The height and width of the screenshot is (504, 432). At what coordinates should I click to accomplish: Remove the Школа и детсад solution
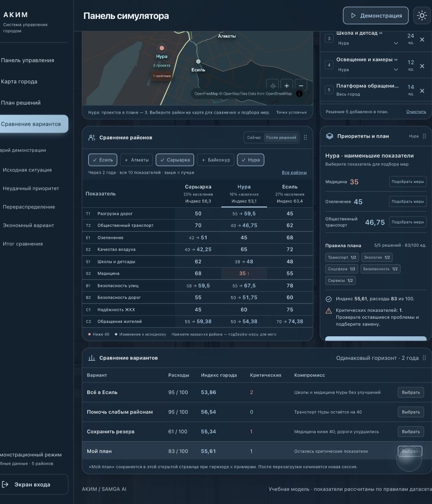pos(422,39)
